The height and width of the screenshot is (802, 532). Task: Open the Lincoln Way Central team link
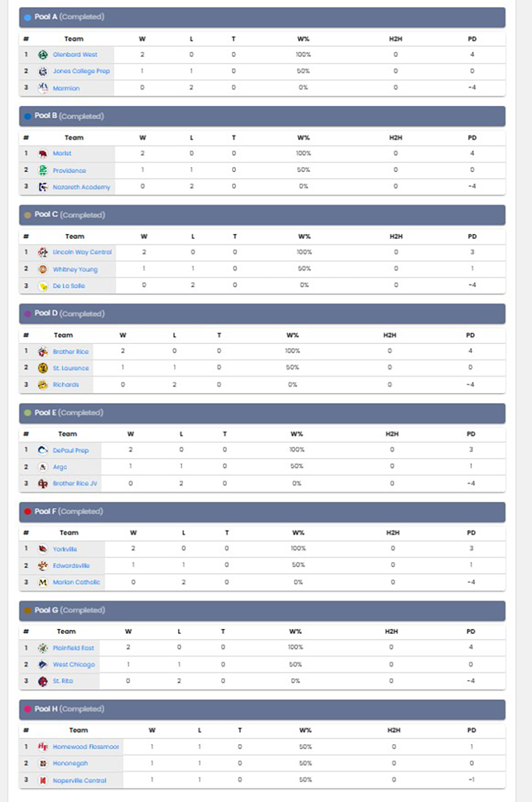(83, 252)
